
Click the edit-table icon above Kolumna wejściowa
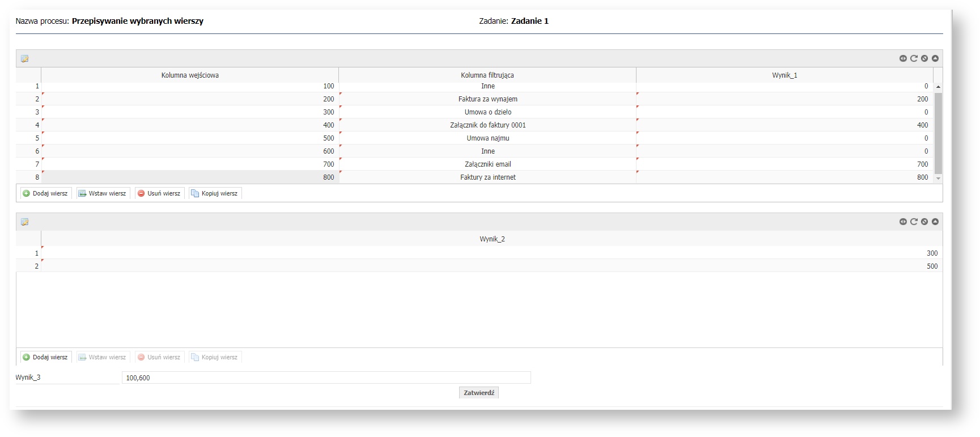[24, 59]
